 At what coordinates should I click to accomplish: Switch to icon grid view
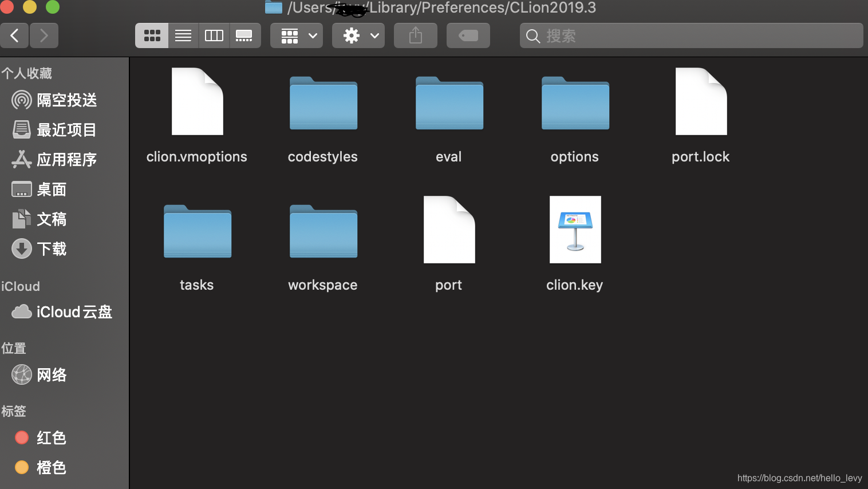tap(152, 36)
